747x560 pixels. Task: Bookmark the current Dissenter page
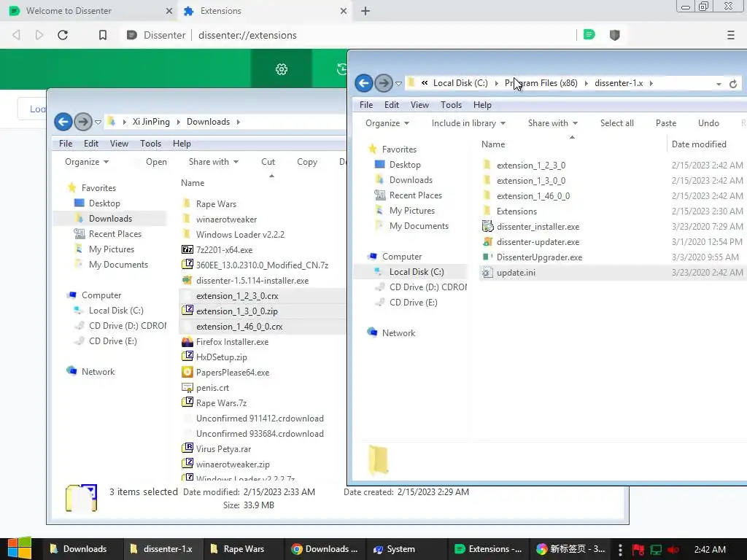pyautogui.click(x=102, y=35)
